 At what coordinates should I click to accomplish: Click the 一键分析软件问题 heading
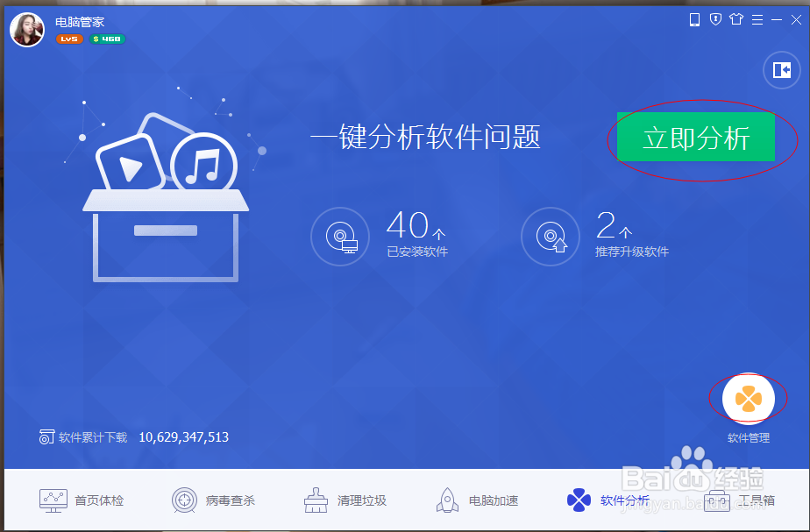tap(425, 137)
